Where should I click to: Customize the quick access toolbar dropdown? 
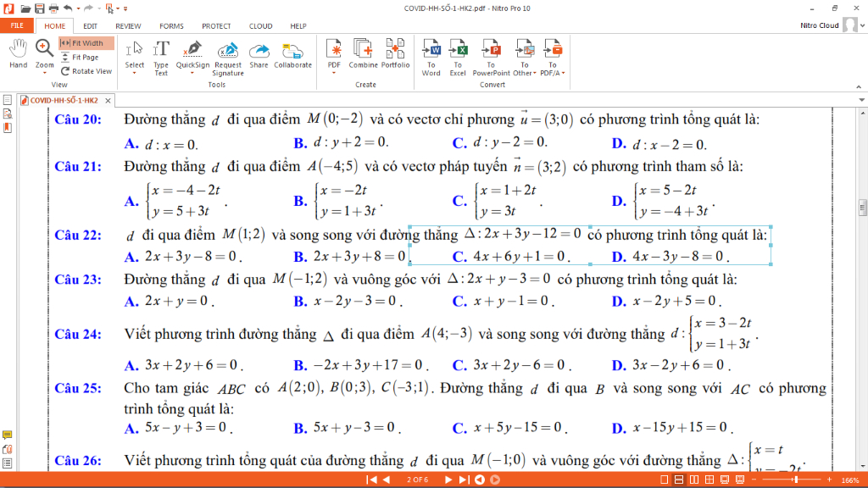point(125,8)
